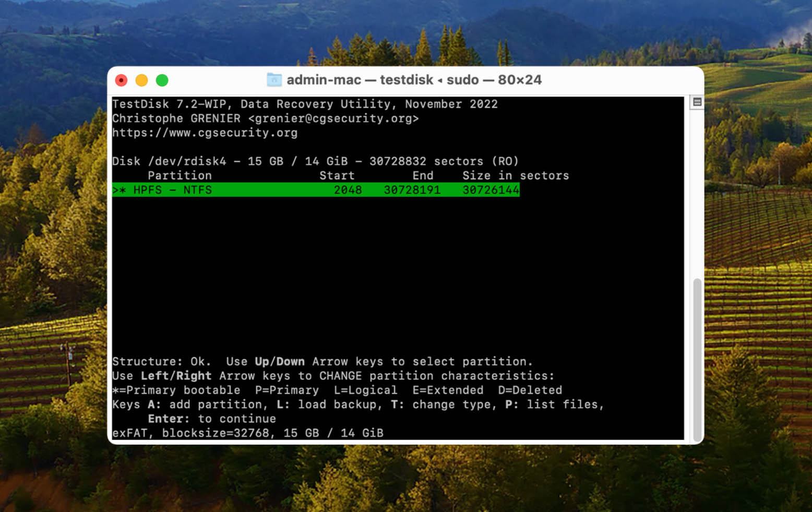This screenshot has width=812, height=512.
Task: Click the split-pane icon below title bar
Action: pyautogui.click(x=696, y=102)
